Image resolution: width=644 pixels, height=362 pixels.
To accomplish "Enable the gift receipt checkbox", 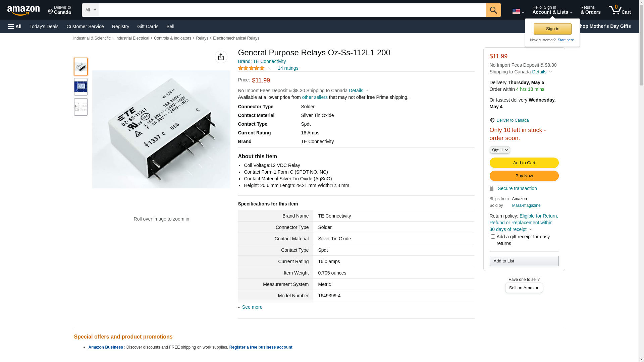I will tap(493, 237).
